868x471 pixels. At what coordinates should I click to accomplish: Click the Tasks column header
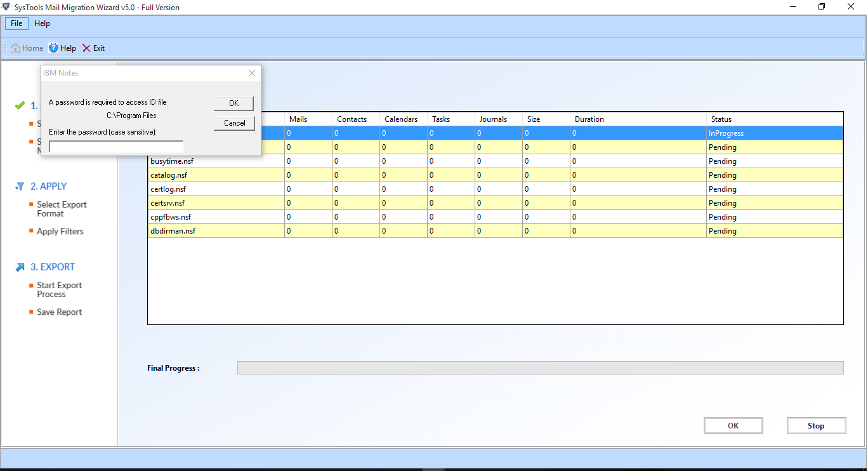pos(451,119)
